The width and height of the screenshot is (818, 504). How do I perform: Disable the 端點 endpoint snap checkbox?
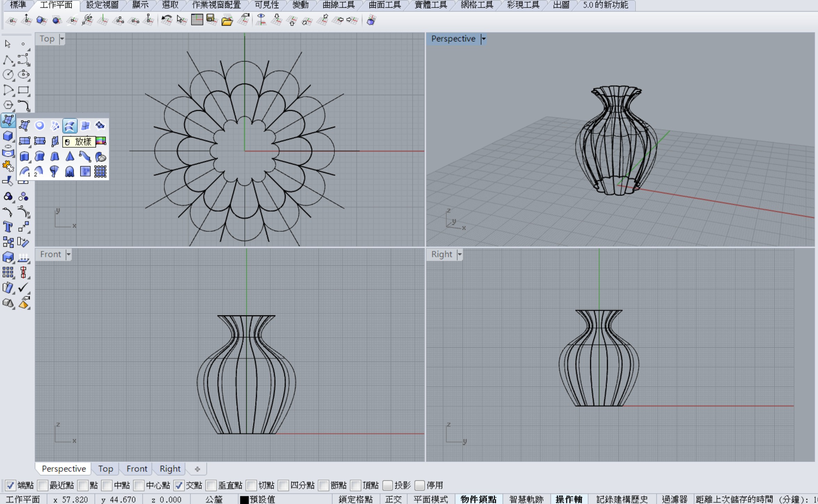[x=10, y=485]
